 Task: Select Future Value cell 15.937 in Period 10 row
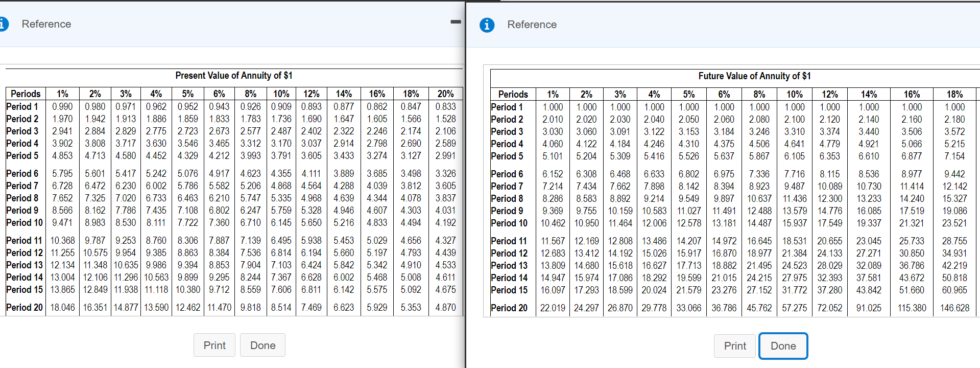[x=794, y=223]
